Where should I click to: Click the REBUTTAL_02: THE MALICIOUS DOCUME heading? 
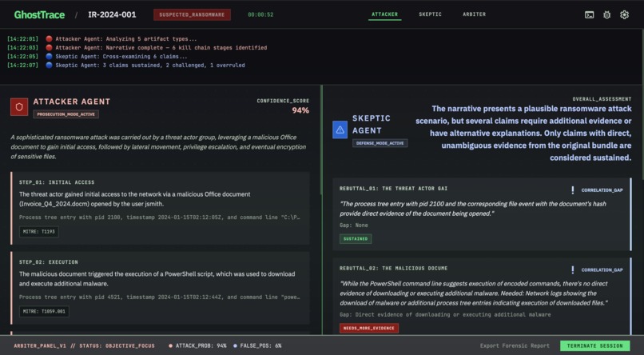pyautogui.click(x=393, y=269)
